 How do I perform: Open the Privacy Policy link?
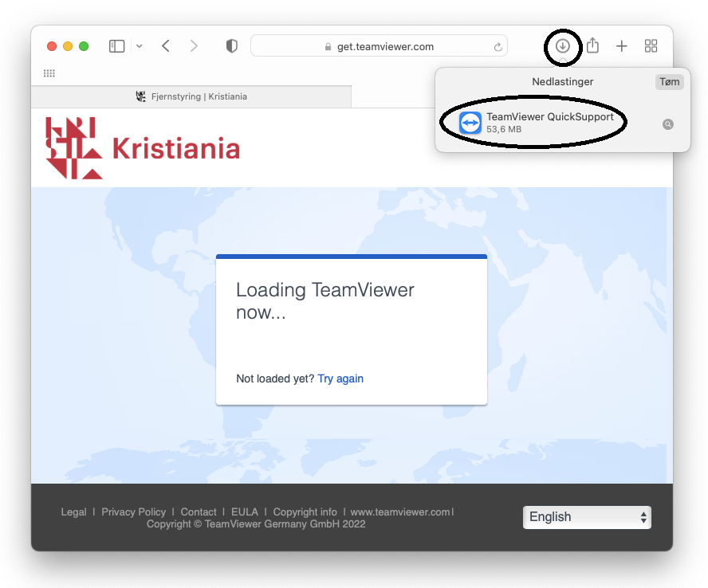[134, 512]
